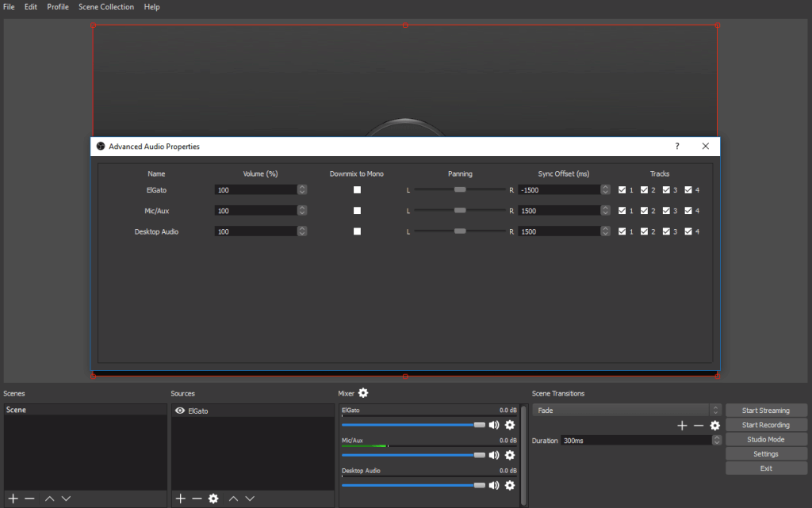Enable Downmix to Mono for Mic/Aux
The image size is (812, 508).
[357, 210]
